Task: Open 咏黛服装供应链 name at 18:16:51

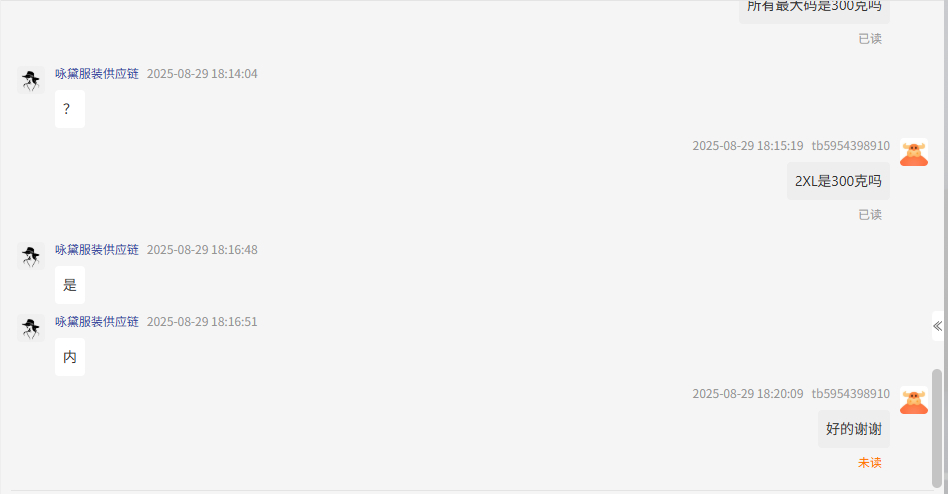Action: coord(97,322)
